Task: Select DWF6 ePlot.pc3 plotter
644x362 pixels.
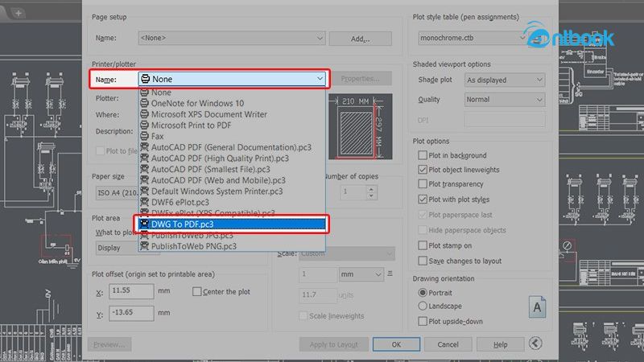Action: pyautogui.click(x=232, y=203)
